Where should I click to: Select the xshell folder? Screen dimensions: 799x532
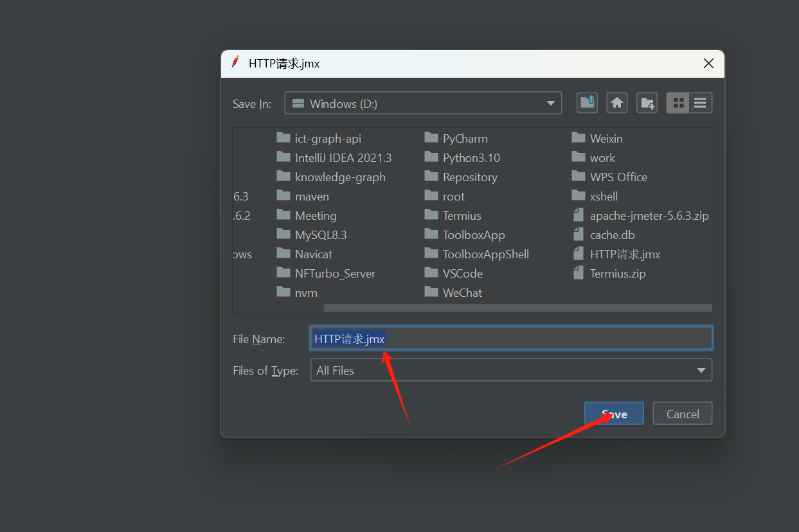pos(595,196)
